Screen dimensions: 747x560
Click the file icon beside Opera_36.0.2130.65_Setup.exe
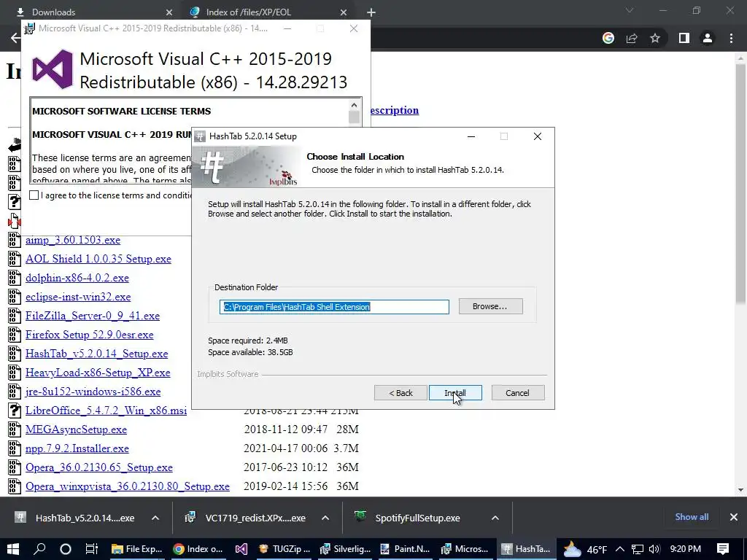(x=15, y=467)
